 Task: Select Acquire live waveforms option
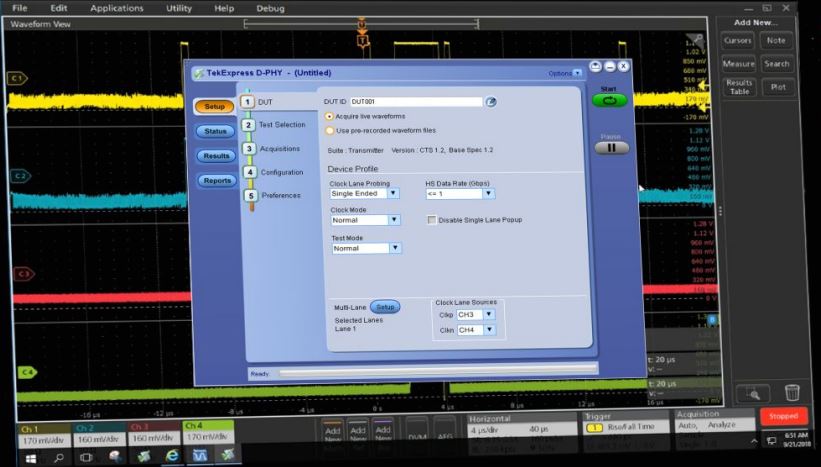click(x=331, y=116)
